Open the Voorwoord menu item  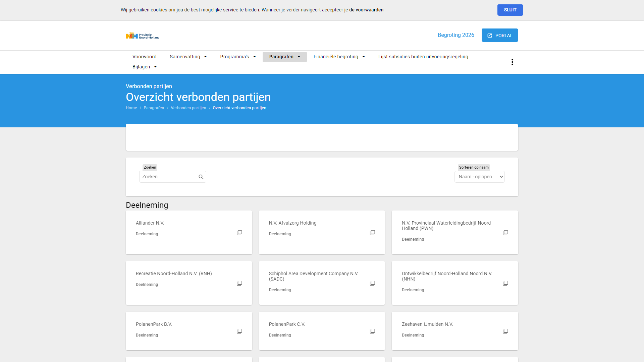144,57
